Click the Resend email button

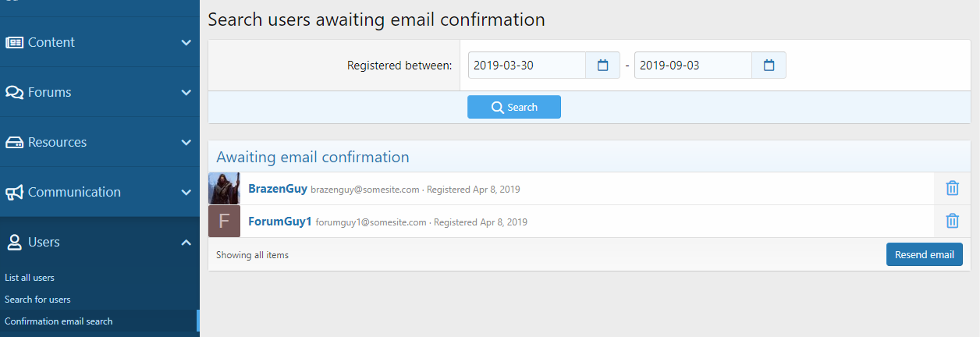[924, 254]
